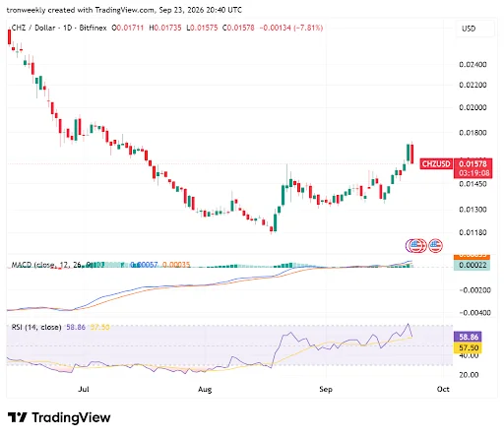Click the purple 58.86 RSI axis label

pos(468,337)
